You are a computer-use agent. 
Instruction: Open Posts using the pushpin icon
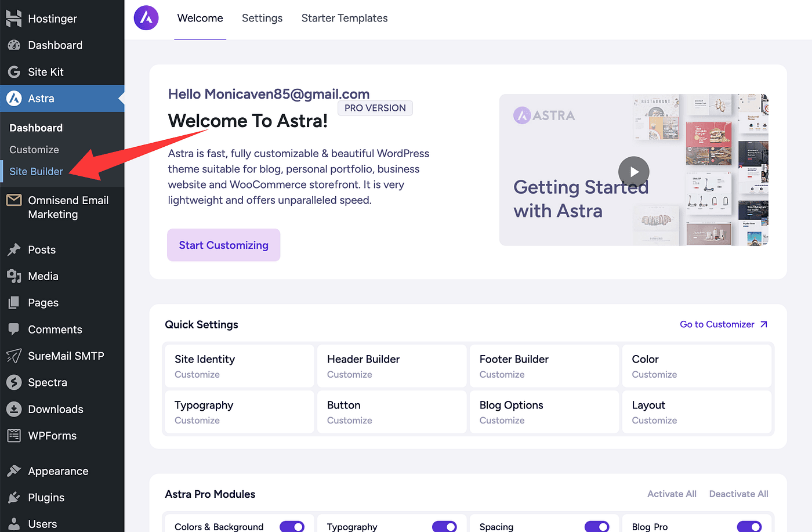pos(14,250)
